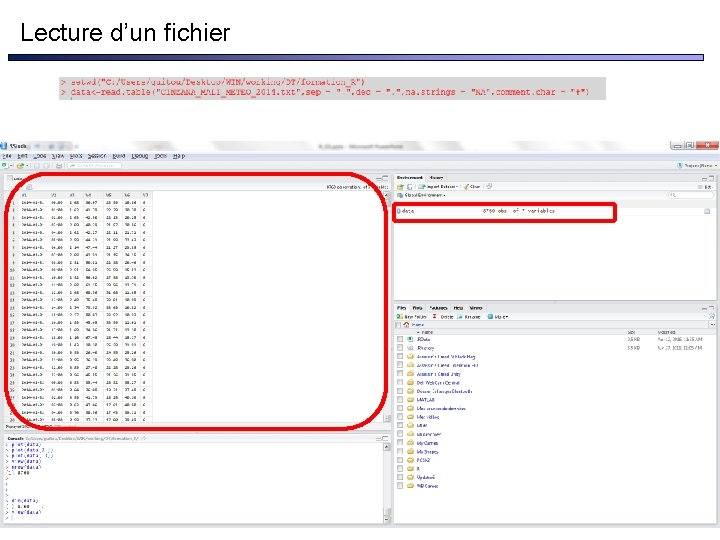
Task: Open the Project dropdown at top right
Action: point(697,165)
